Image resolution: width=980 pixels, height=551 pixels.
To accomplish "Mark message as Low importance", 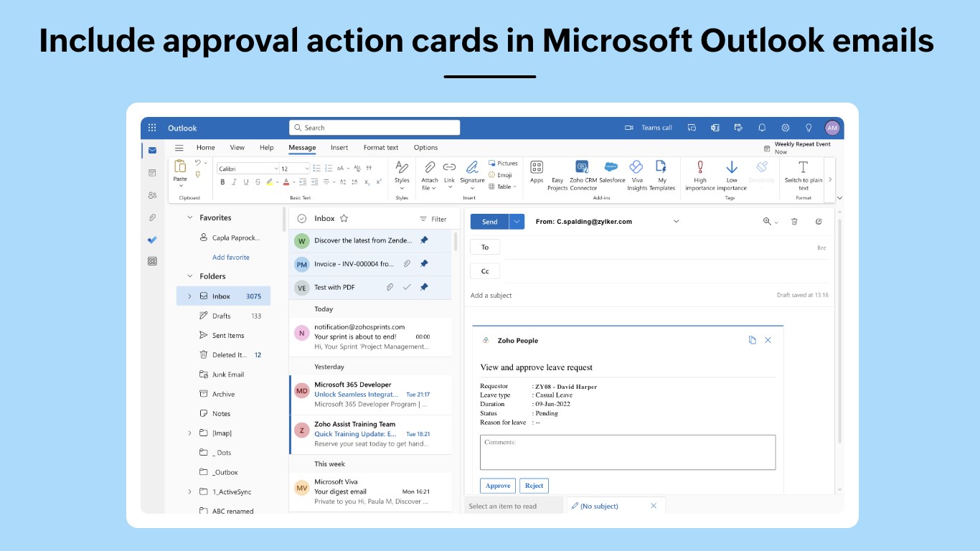I will point(732,175).
